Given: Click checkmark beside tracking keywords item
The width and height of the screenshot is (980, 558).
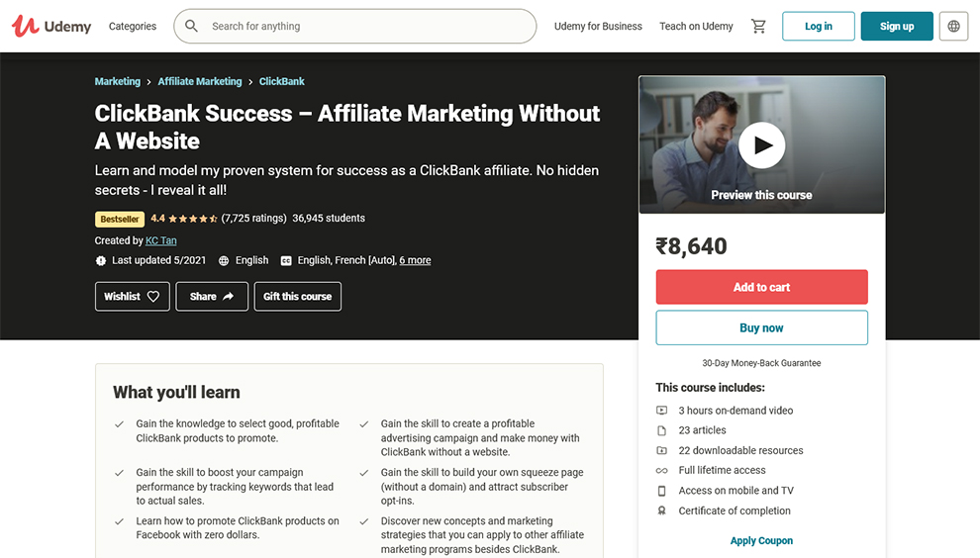Looking at the screenshot, I should click(119, 473).
